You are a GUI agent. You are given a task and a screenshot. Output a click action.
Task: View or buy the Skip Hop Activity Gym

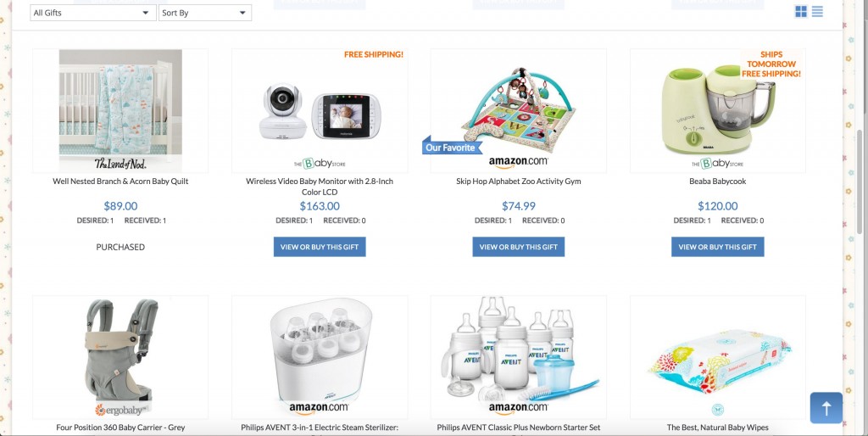[x=518, y=247]
